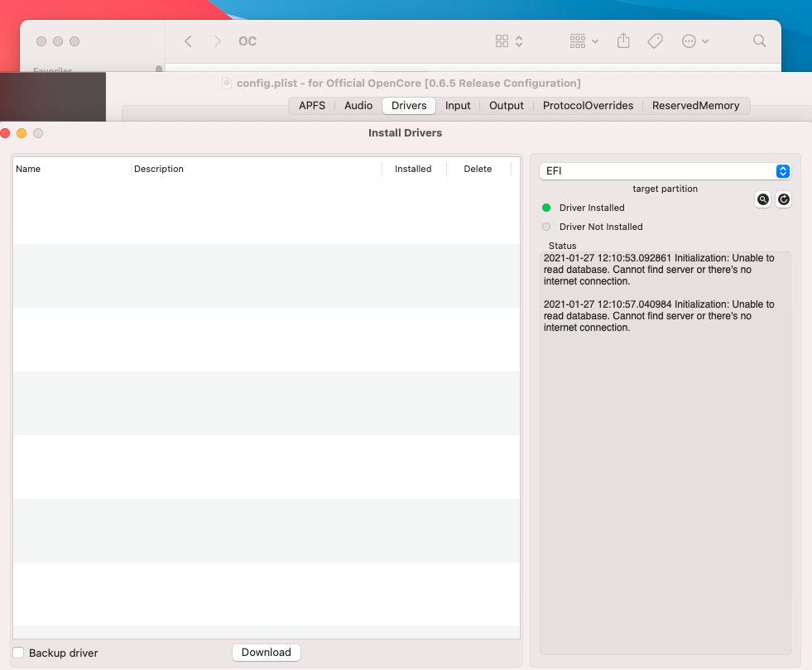The width and height of the screenshot is (812, 670).
Task: Open the EFI target partition dropdown
Action: pos(665,171)
